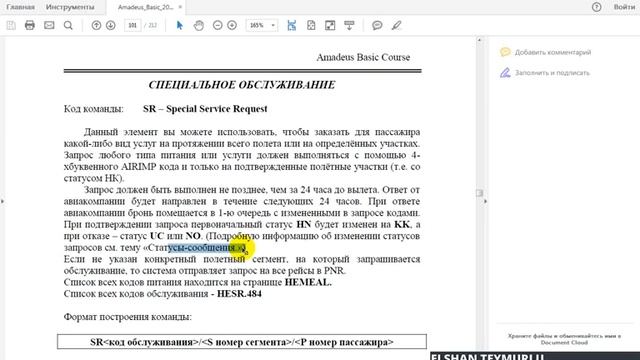Open the Help question mark icon
The width and height of the screenshot is (640, 360).
(596, 7)
